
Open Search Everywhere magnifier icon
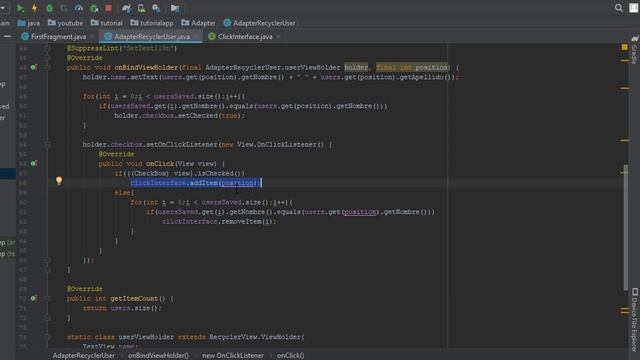click(x=619, y=8)
